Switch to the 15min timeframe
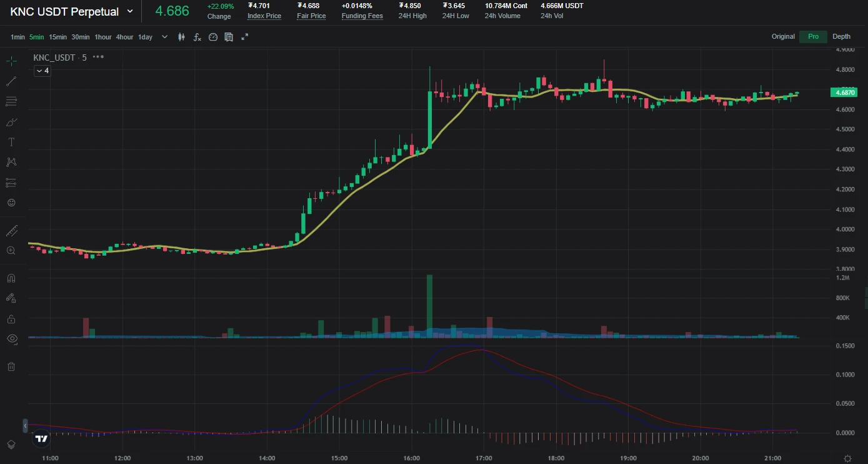 58,37
